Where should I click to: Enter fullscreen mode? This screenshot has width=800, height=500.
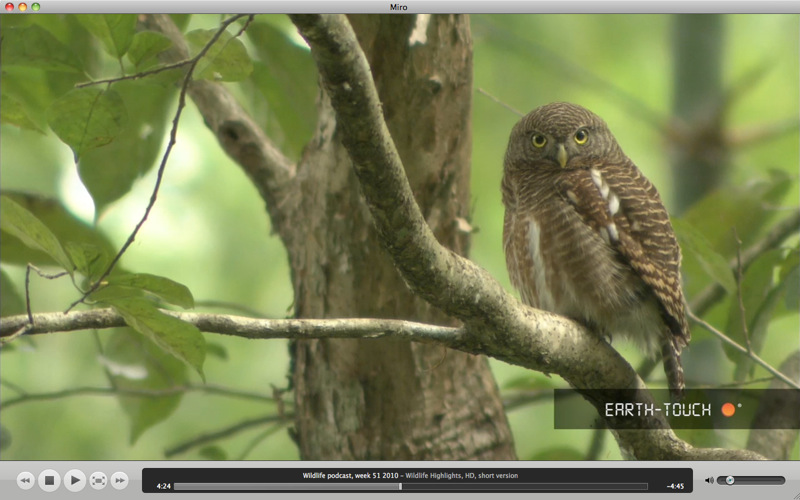(98, 481)
